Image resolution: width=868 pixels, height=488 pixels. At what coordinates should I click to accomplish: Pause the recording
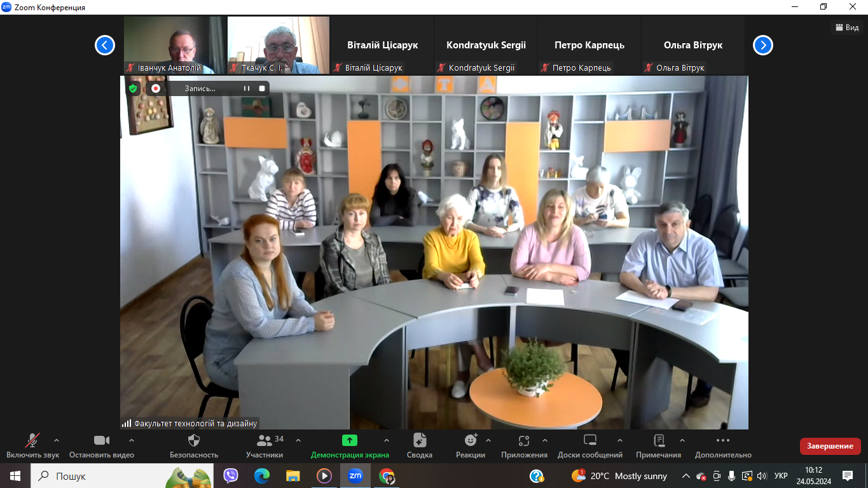tap(247, 88)
